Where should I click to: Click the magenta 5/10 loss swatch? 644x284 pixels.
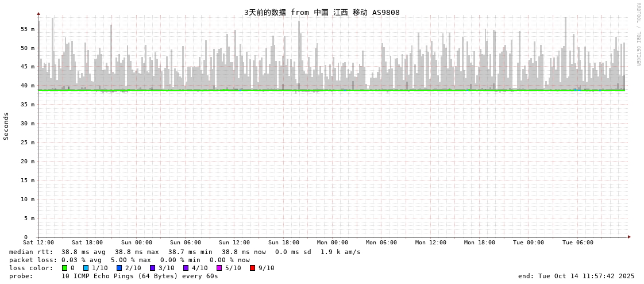pos(219,268)
